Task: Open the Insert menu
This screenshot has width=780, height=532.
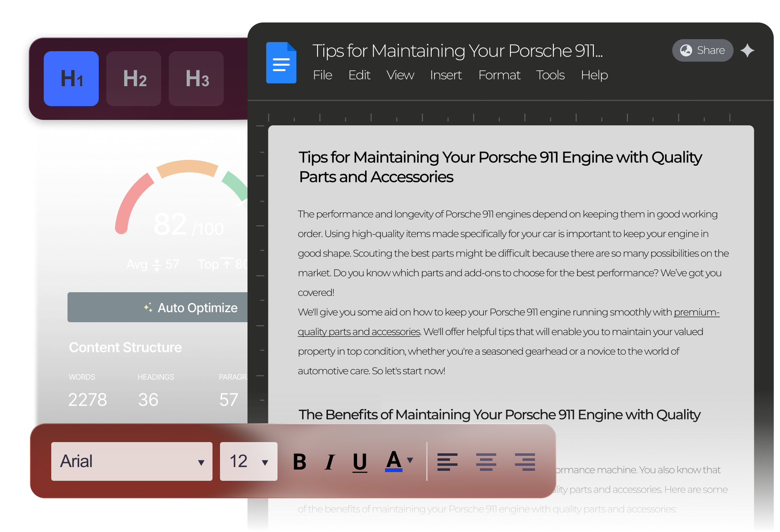Action: pos(446,75)
